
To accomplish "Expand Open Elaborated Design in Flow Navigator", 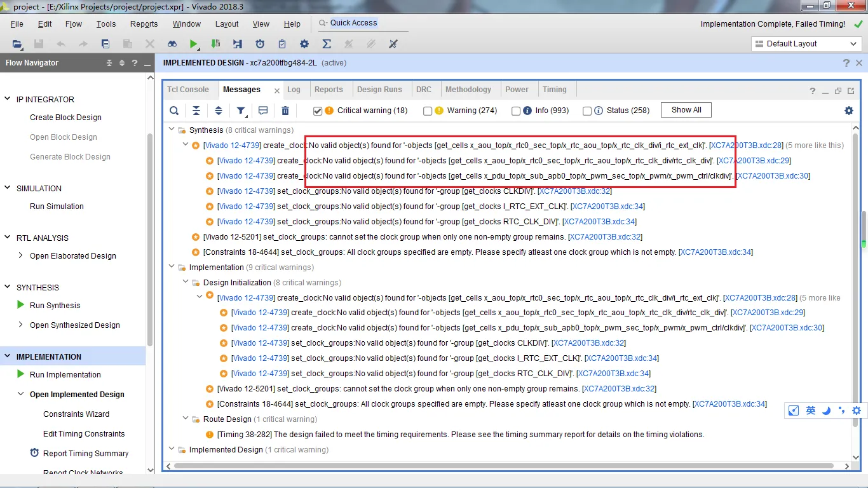I will [21, 256].
